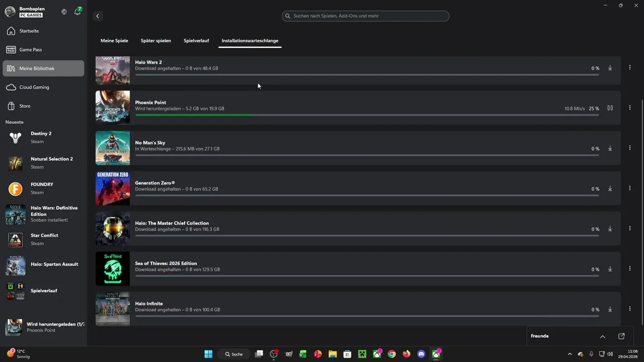Screen dimensions: 644x362
Task: Focus the game search field
Action: [365, 16]
